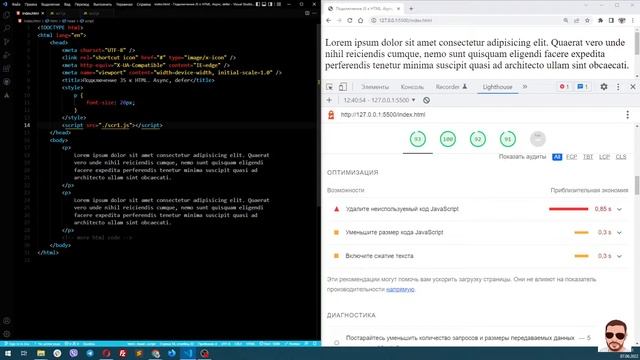Select the FCP audits filter
This screenshot has width=640, height=360.
pyautogui.click(x=571, y=157)
